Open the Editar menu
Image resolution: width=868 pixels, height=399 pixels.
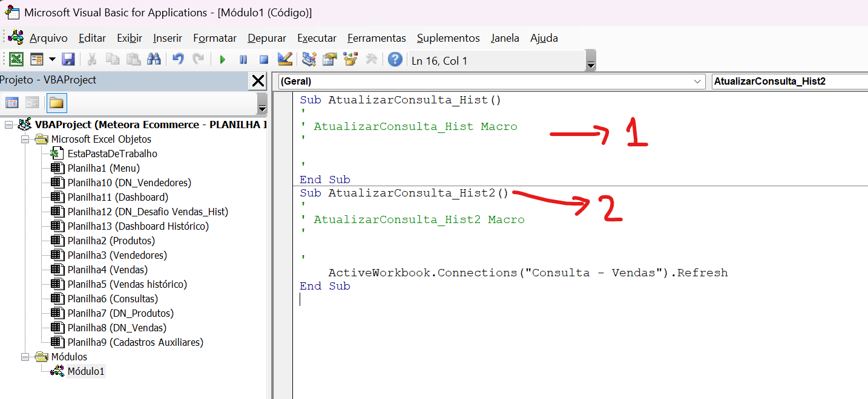click(x=92, y=38)
